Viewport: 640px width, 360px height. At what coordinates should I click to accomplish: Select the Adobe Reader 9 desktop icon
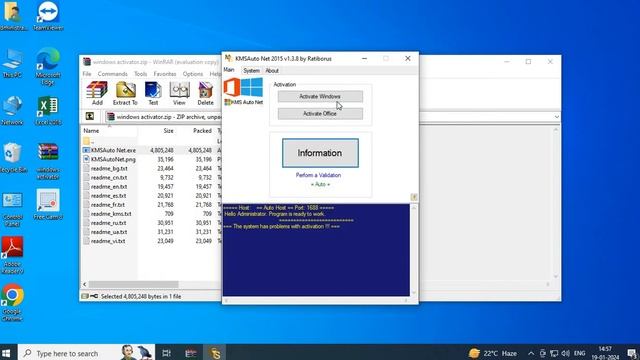(x=12, y=255)
